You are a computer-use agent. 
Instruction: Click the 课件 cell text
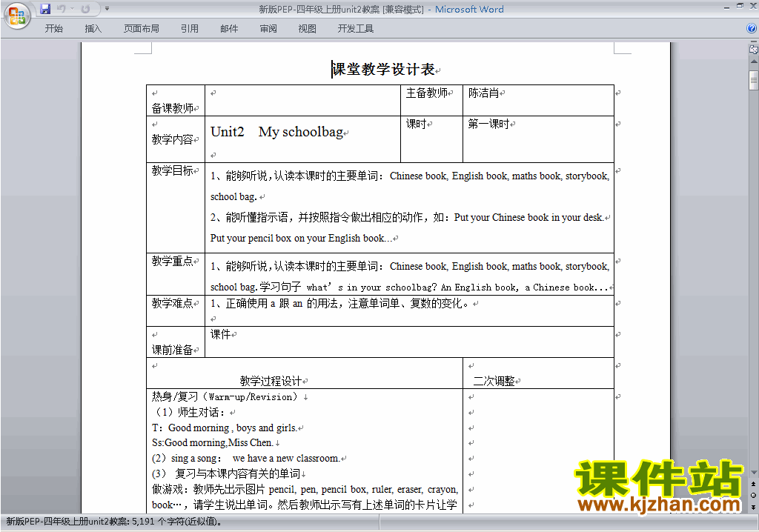[221, 334]
